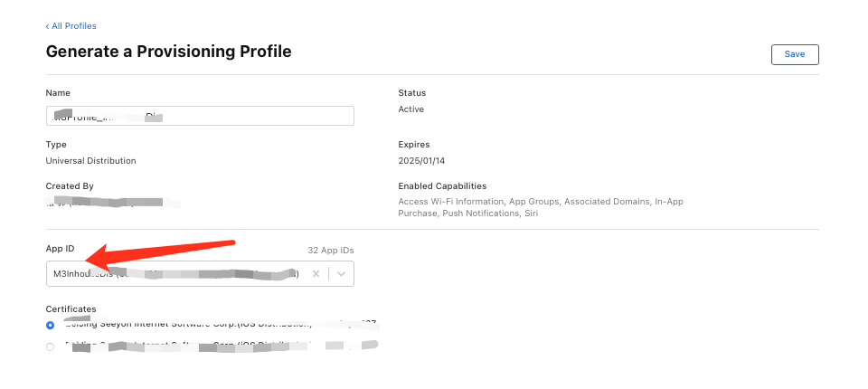Image resolution: width=868 pixels, height=389 pixels.
Task: Click the M3Inhouse App ID selection text
Action: pos(172,274)
